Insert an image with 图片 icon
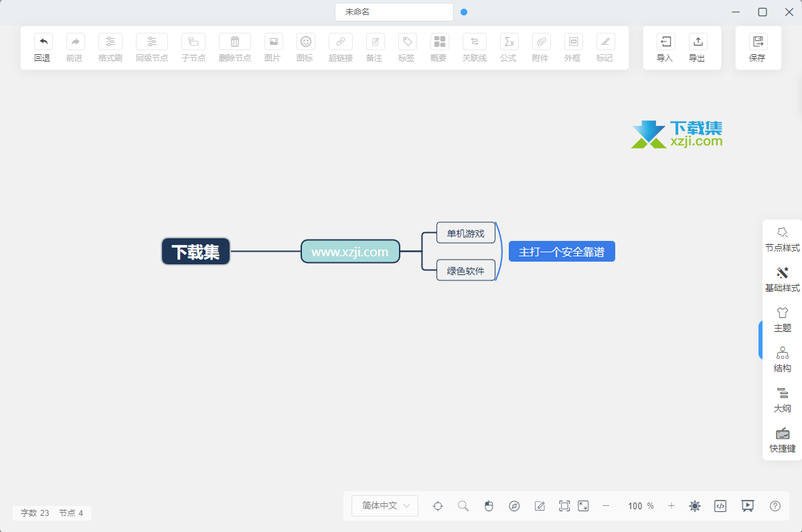 coord(274,41)
